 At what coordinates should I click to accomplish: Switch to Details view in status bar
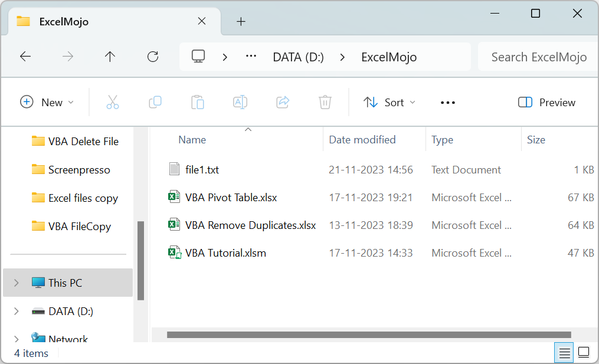[x=564, y=352]
